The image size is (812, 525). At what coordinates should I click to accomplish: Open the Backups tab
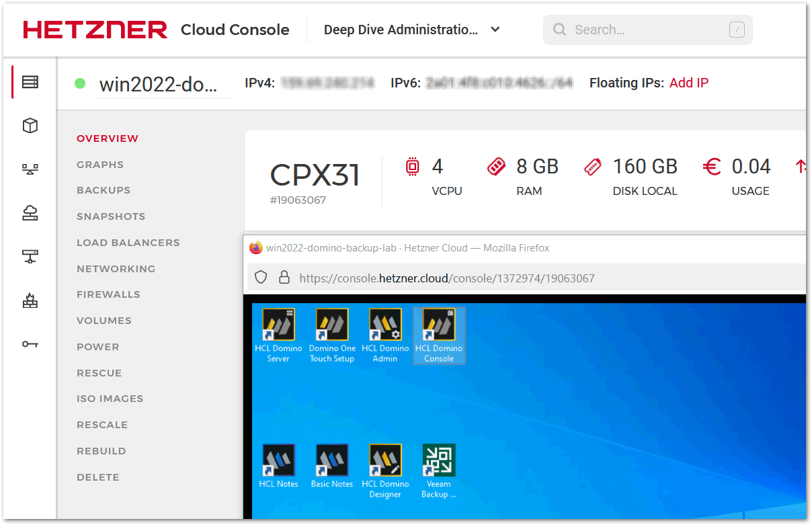click(104, 190)
